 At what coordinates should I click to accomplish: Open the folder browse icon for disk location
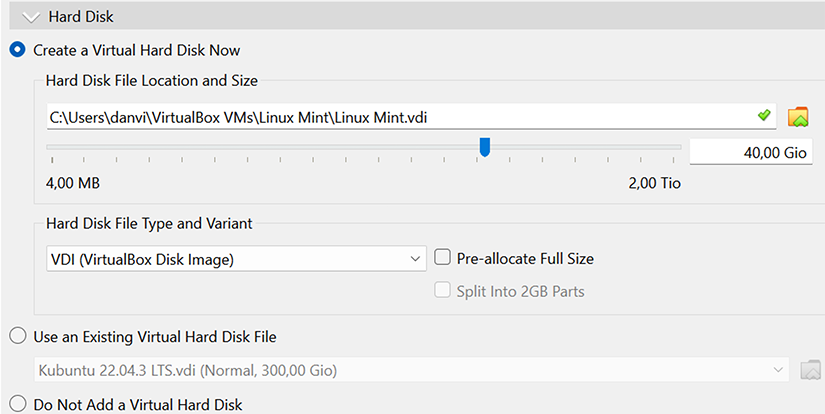(797, 117)
